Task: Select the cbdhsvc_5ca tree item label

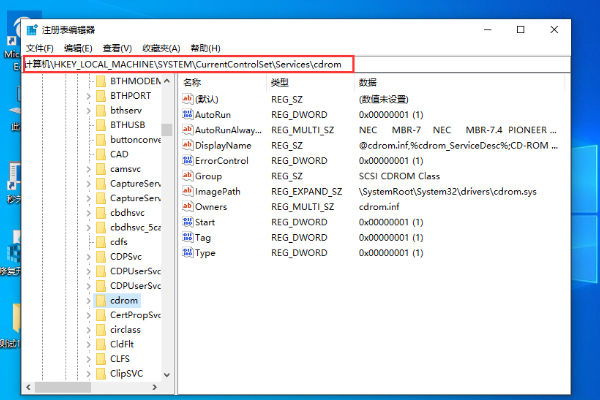Action: pos(135,227)
